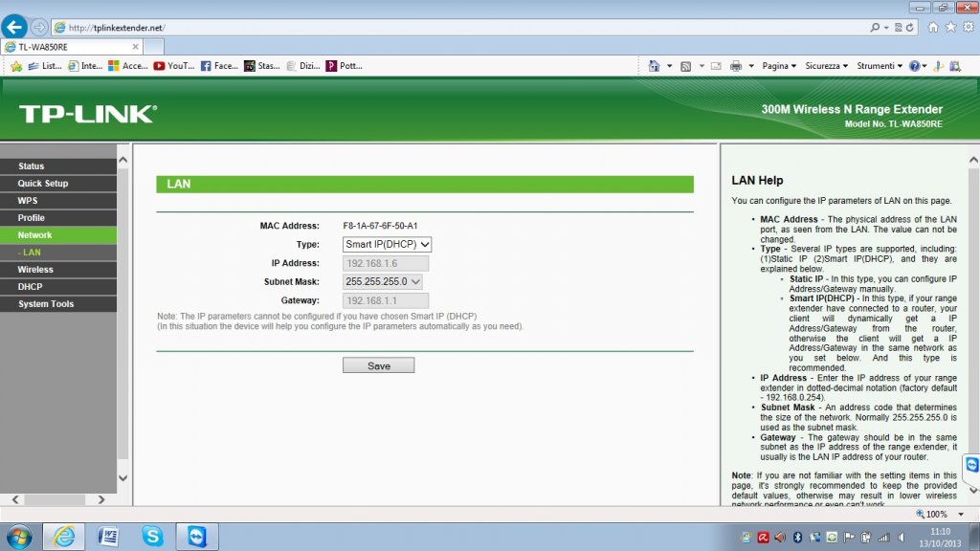This screenshot has height=551, width=980.
Task: Click the Action Center flag tray icon
Action: click(x=849, y=538)
